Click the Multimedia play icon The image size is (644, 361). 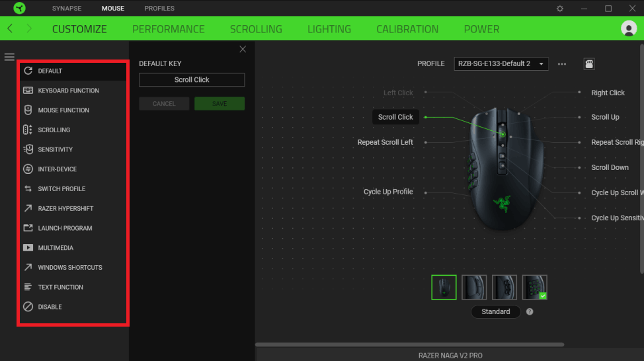[x=28, y=248]
